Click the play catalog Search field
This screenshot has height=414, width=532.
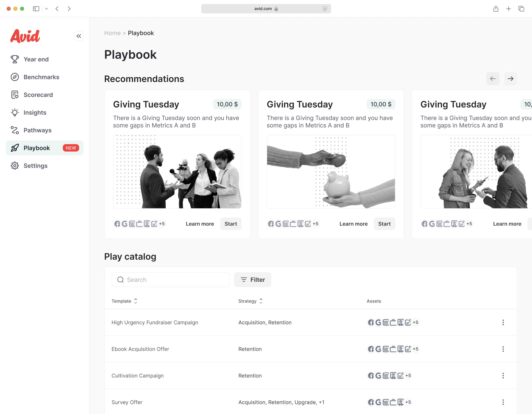pos(171,280)
